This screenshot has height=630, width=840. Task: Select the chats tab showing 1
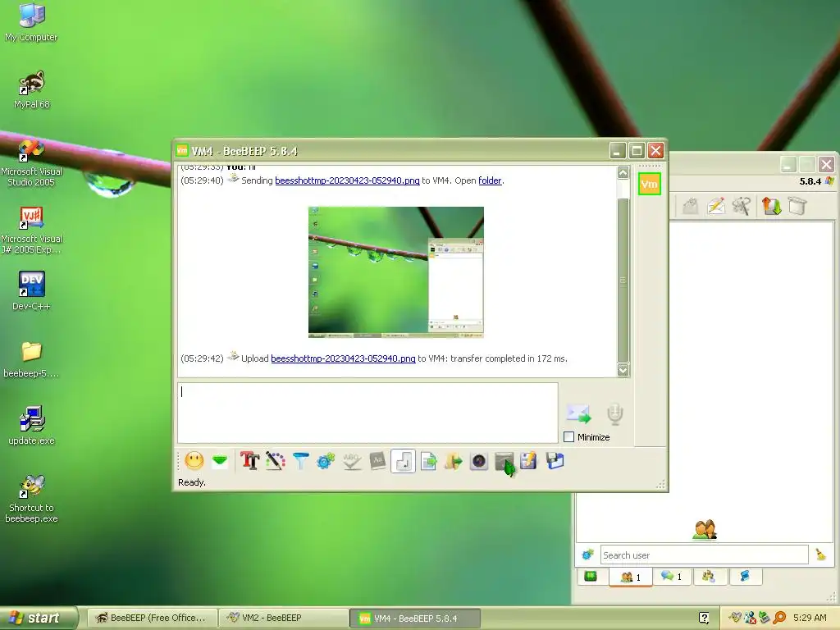coord(672,577)
